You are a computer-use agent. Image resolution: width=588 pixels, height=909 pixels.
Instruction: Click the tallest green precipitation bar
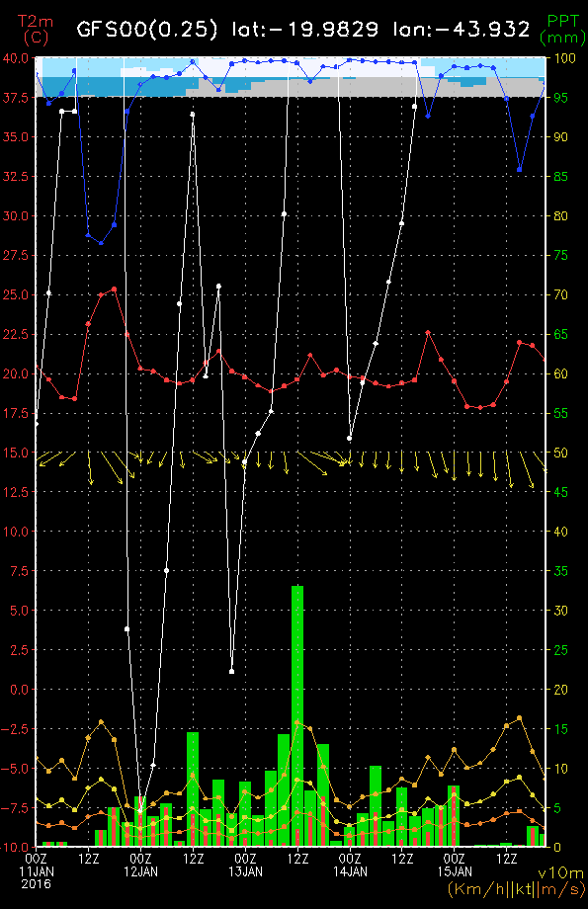tap(296, 716)
